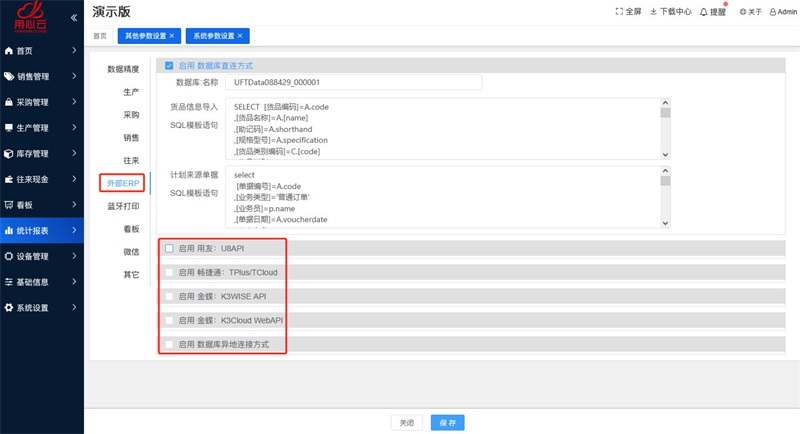The width and height of the screenshot is (800, 434).
Task: Select the 往来 settings section
Action: coord(131,160)
